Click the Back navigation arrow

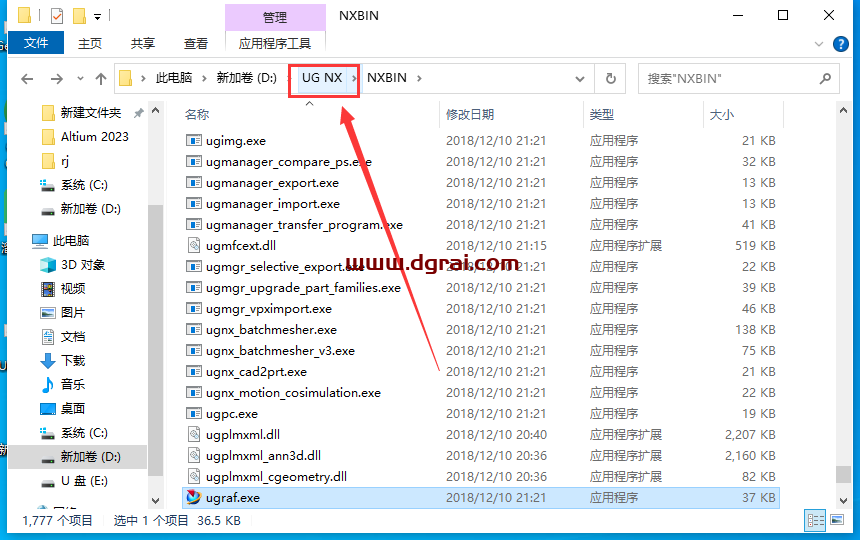(27, 79)
